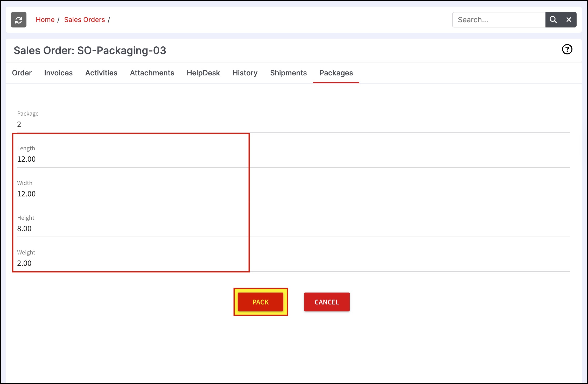
Task: Open the HelpDesk tab
Action: pyautogui.click(x=203, y=73)
